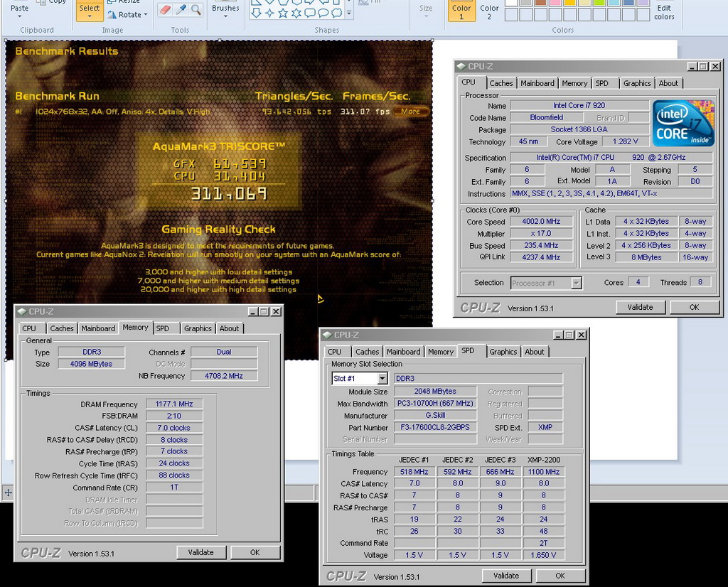The width and height of the screenshot is (728, 587).
Task: Expand the Rotate dropdown menu
Action: pyautogui.click(x=145, y=14)
